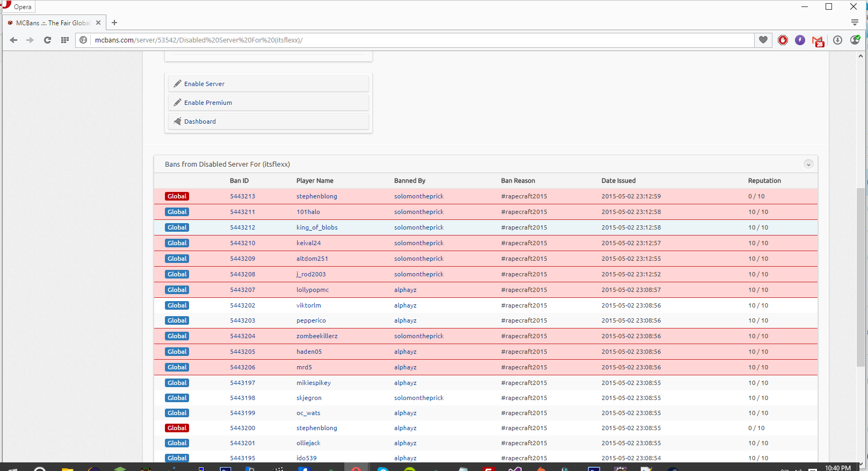
Task: Click the Ban ID column header
Action: (x=239, y=181)
